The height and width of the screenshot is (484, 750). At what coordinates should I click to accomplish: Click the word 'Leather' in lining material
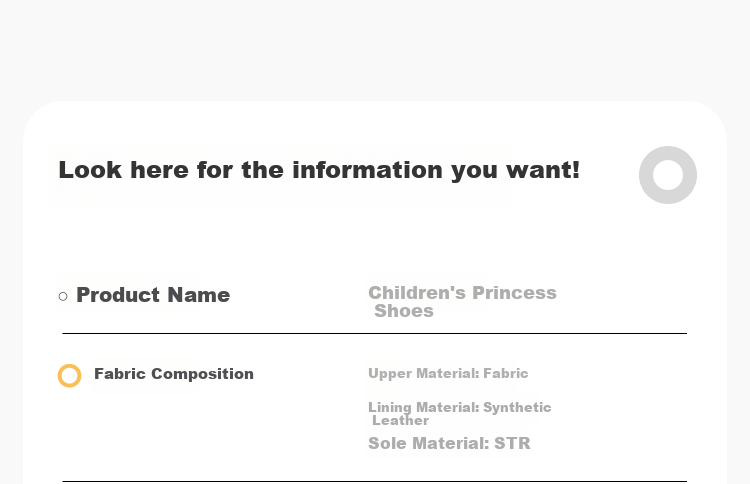(400, 420)
